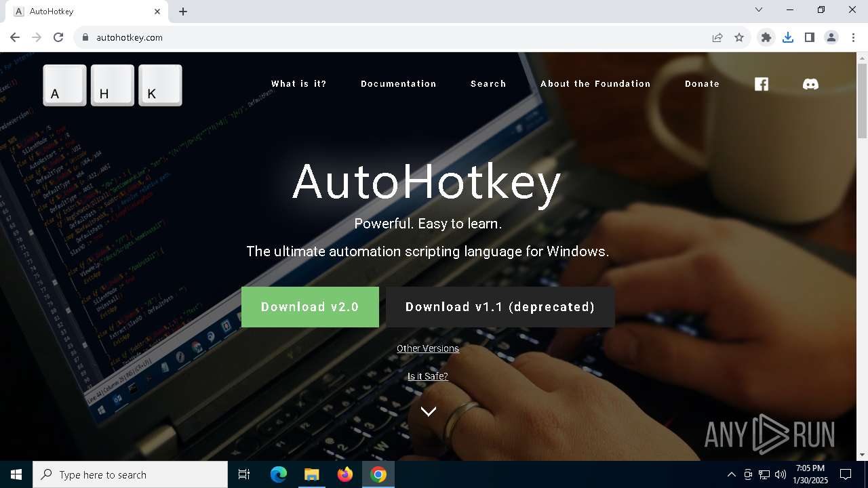Click Chrome icon on taskbar
The height and width of the screenshot is (488, 868).
(378, 474)
